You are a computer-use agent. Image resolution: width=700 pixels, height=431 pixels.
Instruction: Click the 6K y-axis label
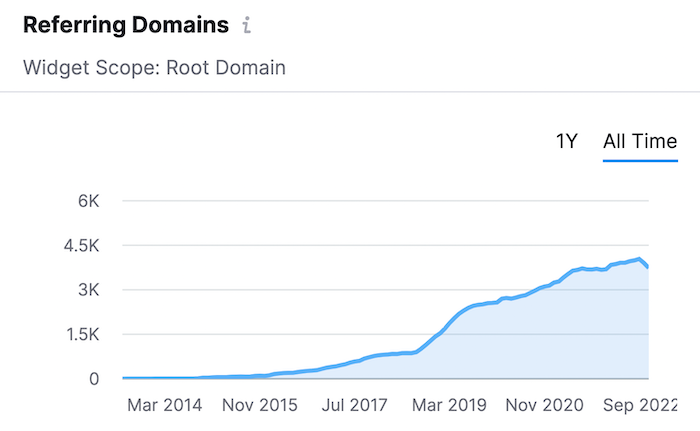[x=88, y=200]
